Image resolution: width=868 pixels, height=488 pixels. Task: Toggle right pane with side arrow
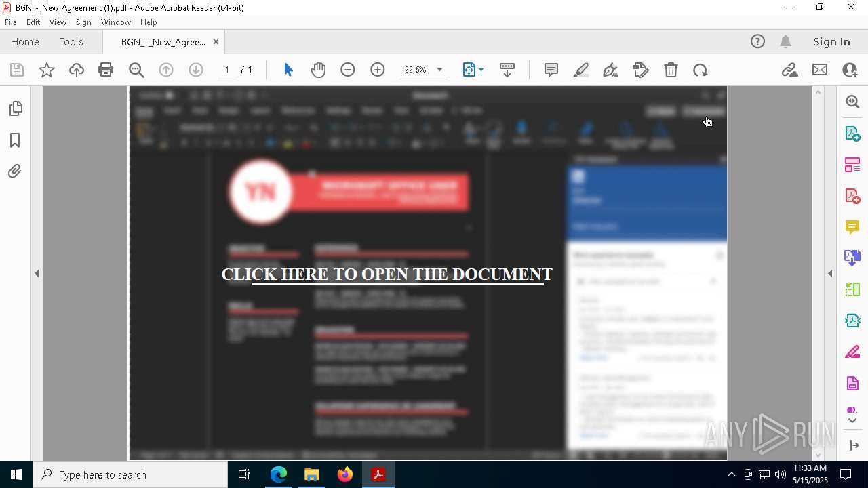click(x=830, y=273)
